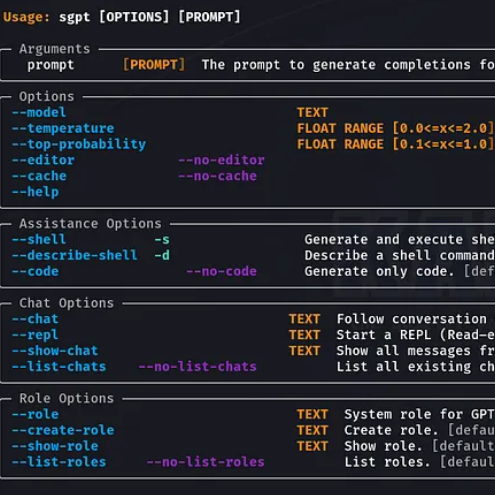
Task: Click 'Start a REPL' description text
Action: [x=384, y=335]
